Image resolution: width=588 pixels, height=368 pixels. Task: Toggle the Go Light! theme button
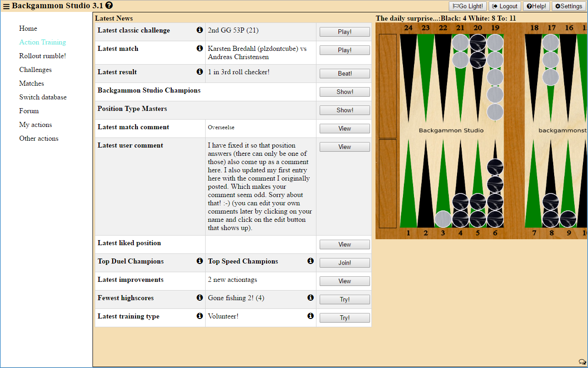pyautogui.click(x=467, y=6)
